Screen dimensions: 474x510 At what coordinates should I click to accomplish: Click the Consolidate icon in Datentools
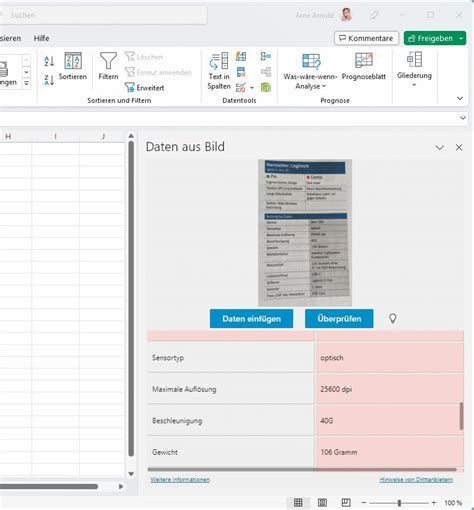coord(266,56)
